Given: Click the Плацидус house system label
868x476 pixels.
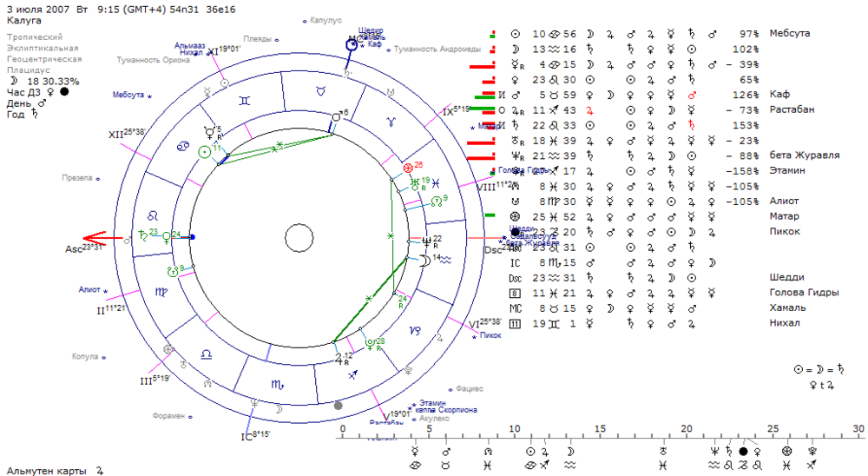Looking at the screenshot, I should pos(29,70).
